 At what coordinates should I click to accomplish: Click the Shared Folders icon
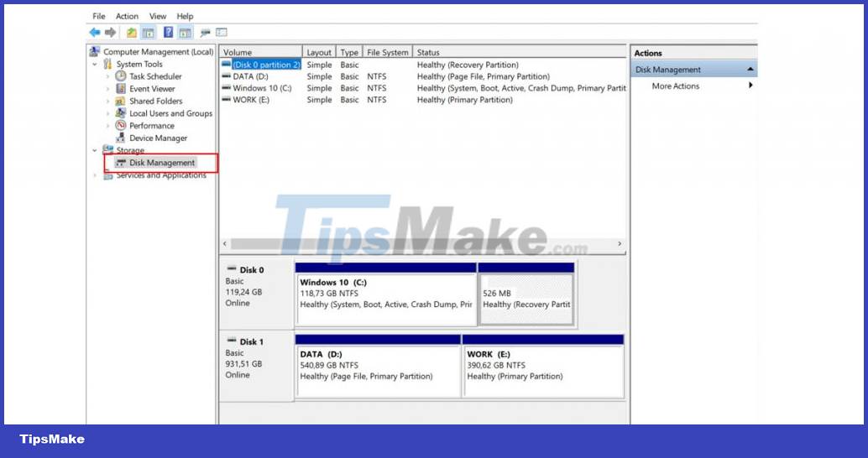click(x=120, y=101)
